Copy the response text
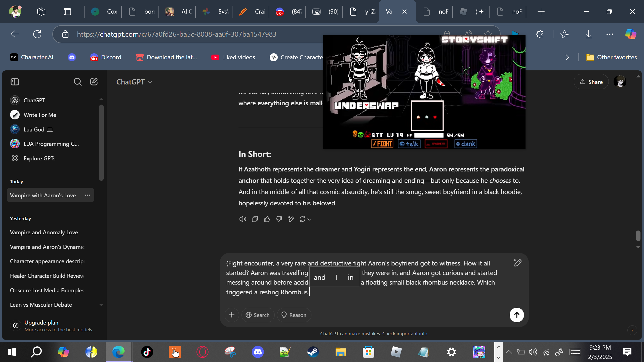This screenshot has width=644, height=362. point(255,219)
